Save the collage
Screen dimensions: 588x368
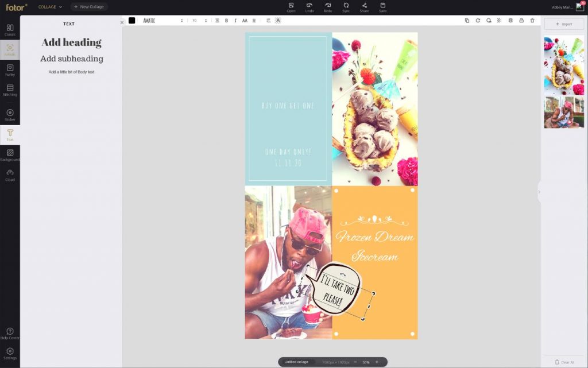(383, 7)
